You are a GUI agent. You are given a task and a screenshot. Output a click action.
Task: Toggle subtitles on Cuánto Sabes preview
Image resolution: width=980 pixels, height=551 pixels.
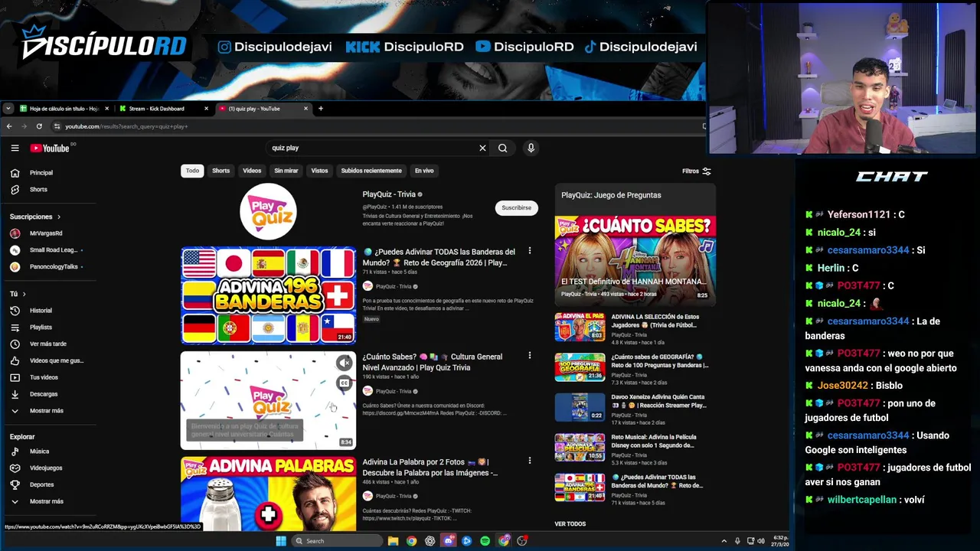pyautogui.click(x=345, y=383)
